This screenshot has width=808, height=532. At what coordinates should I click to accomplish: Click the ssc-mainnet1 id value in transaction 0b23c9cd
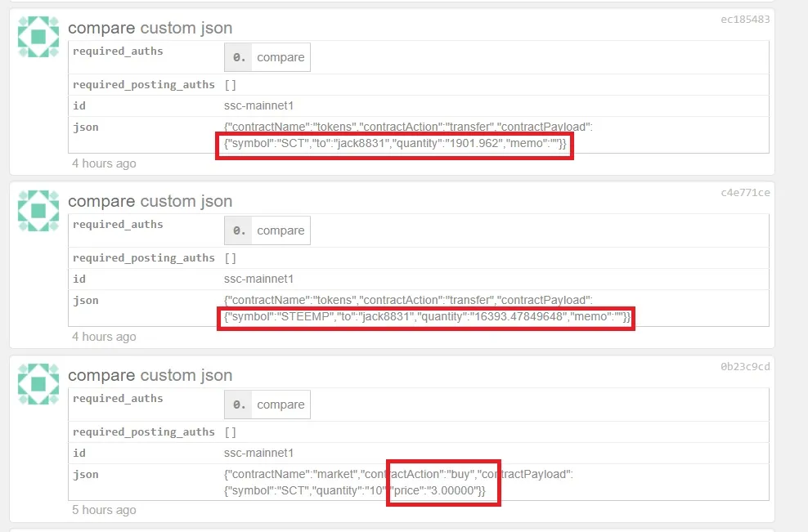(x=259, y=453)
